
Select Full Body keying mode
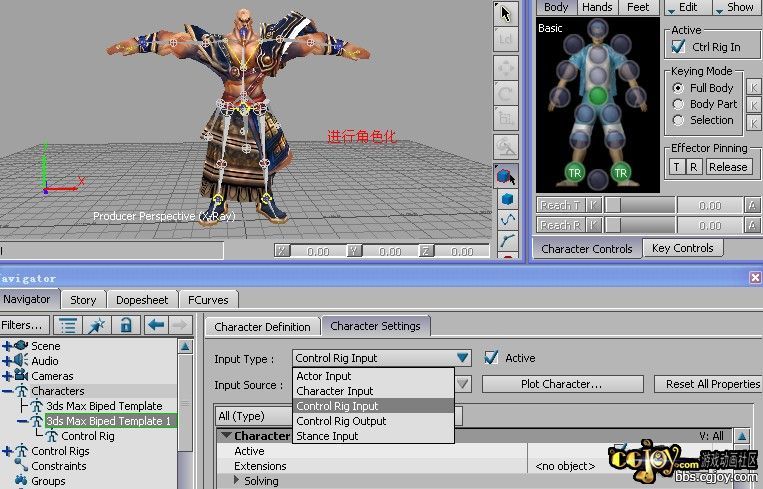point(678,88)
